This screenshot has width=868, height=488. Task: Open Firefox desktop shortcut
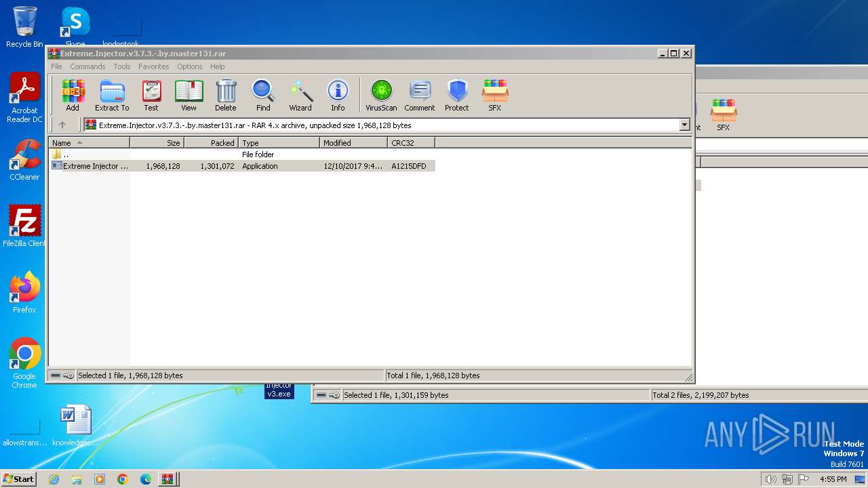(24, 293)
